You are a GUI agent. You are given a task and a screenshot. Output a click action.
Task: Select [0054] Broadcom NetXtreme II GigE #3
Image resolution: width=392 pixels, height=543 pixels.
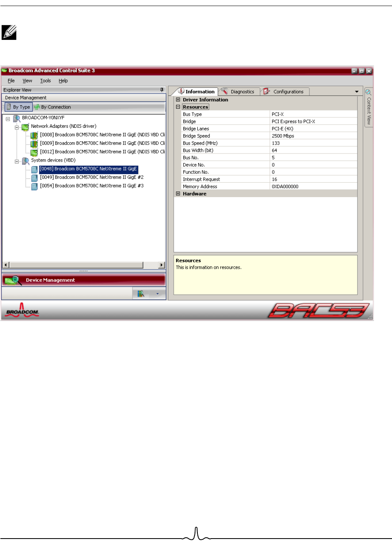coord(92,186)
